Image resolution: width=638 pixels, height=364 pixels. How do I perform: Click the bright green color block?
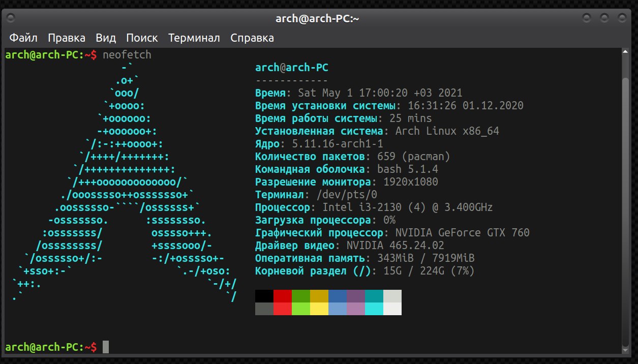tap(301, 309)
